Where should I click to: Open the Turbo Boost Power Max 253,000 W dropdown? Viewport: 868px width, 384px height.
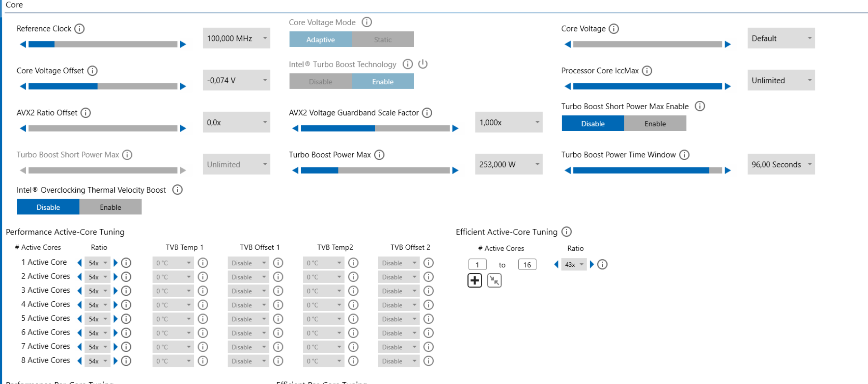[x=508, y=165]
